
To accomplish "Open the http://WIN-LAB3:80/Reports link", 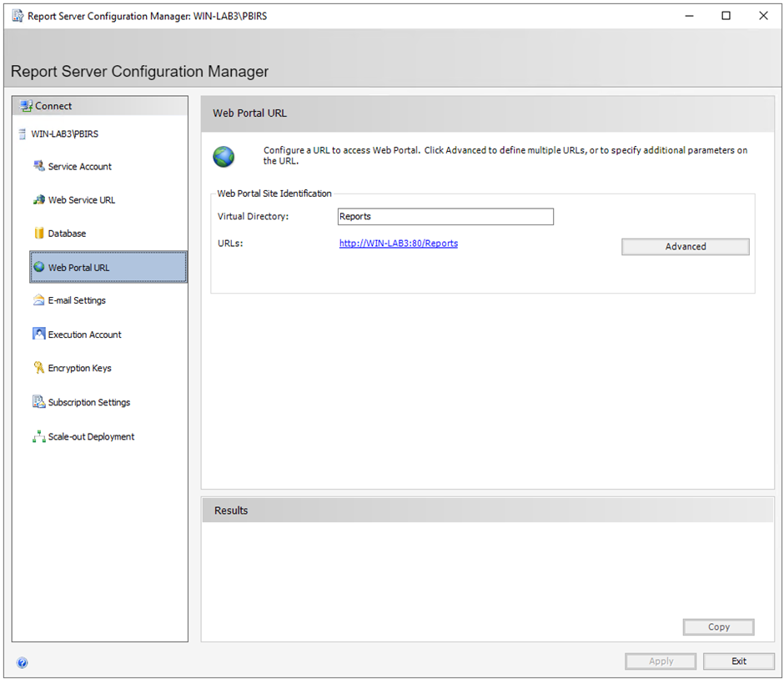I will 399,243.
